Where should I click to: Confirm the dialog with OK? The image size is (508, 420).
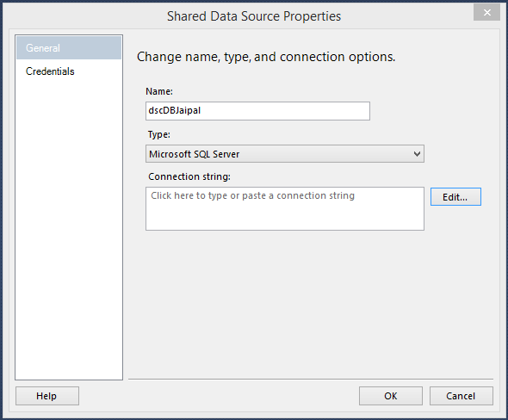tap(391, 396)
